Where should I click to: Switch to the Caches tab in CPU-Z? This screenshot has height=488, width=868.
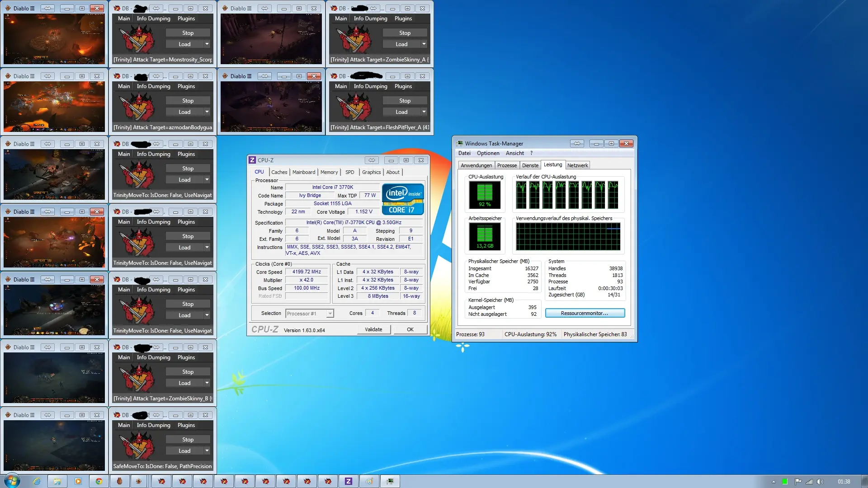279,172
